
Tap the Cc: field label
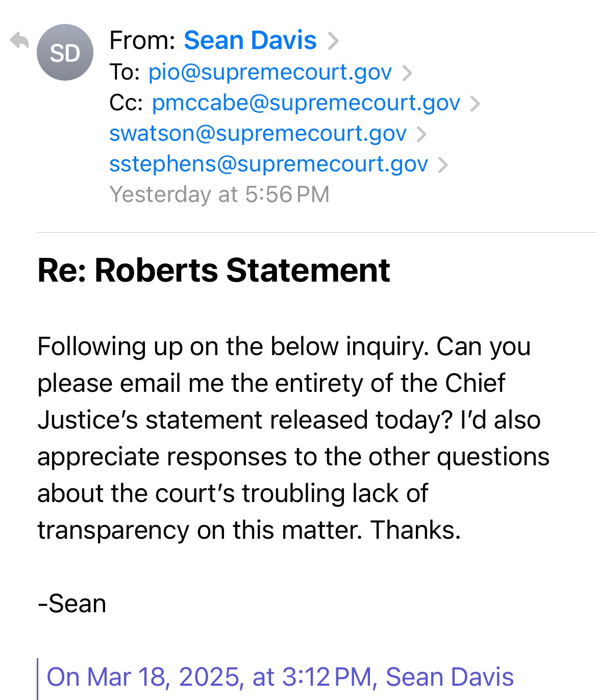click(126, 103)
